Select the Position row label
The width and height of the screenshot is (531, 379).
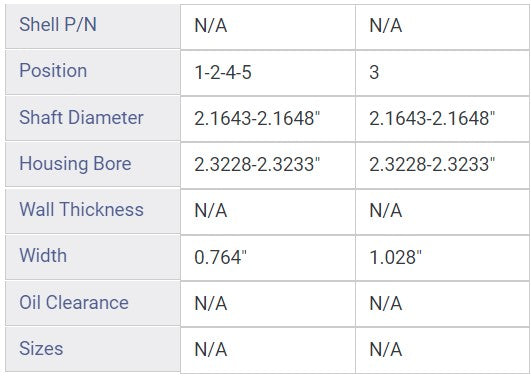[x=53, y=70]
